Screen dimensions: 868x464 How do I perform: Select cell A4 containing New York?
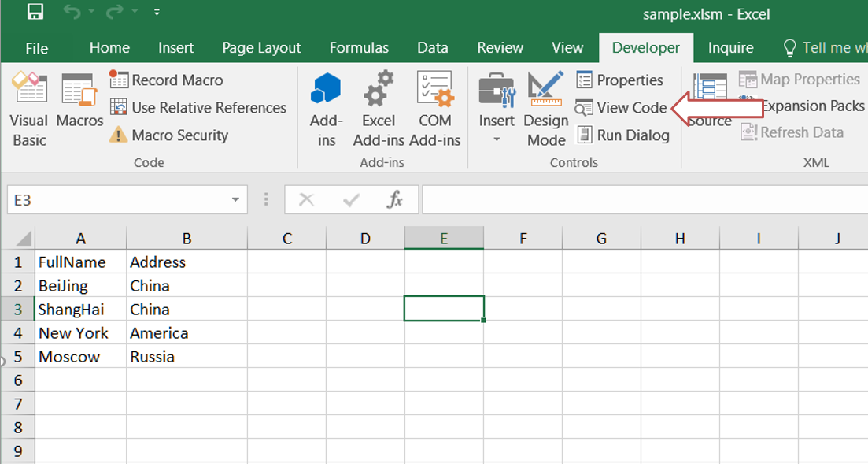(x=80, y=333)
